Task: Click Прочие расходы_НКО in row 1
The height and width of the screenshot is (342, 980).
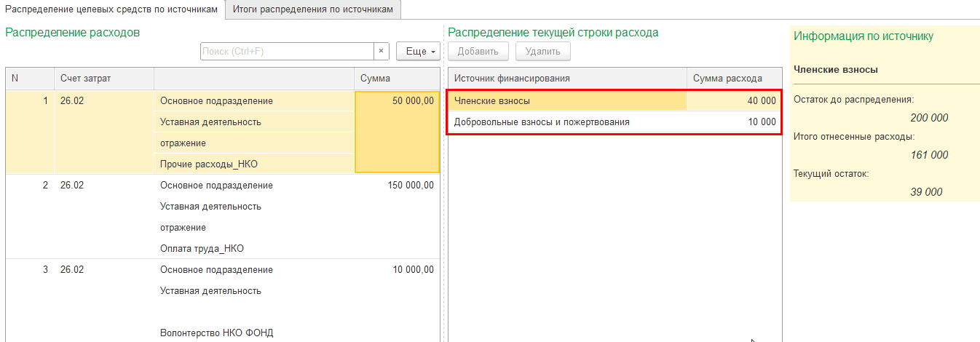Action: 208,164
